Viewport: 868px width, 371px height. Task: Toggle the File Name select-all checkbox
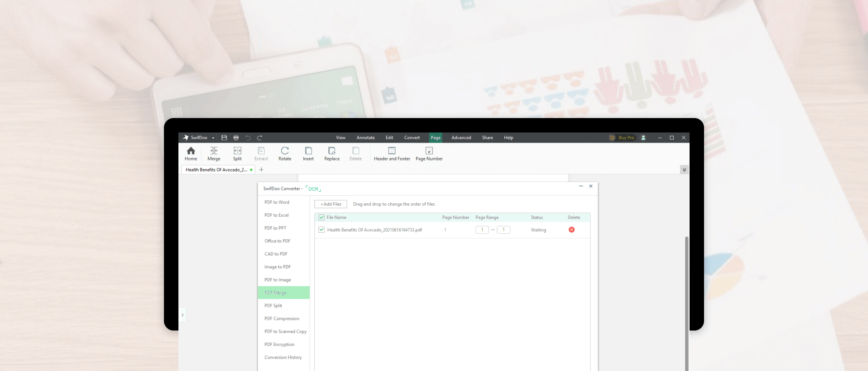(322, 217)
